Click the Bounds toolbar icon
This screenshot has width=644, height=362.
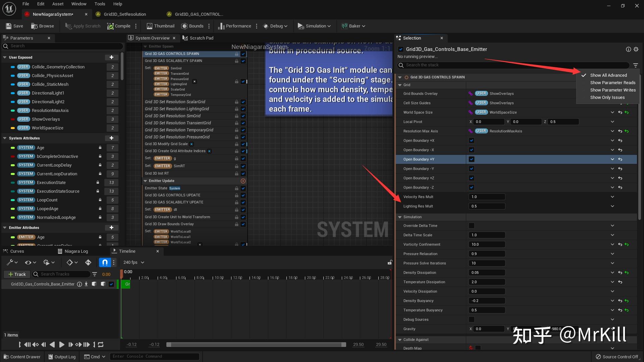pos(184,26)
